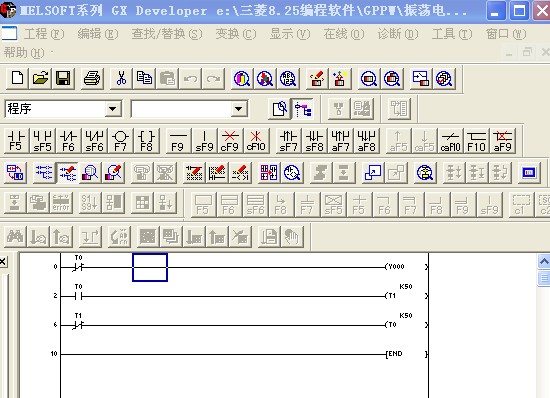This screenshot has height=398, width=550.
Task: Open project with the folder icon
Action: 40,78
